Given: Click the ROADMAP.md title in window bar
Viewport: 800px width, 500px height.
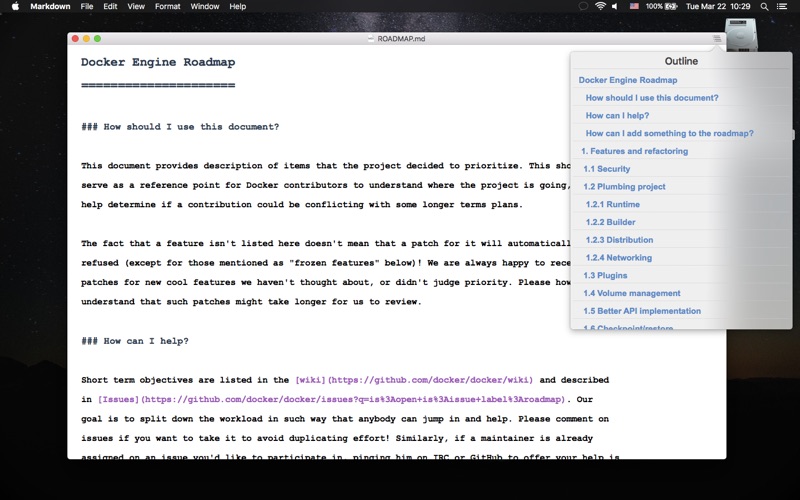Looking at the screenshot, I should click(400, 38).
